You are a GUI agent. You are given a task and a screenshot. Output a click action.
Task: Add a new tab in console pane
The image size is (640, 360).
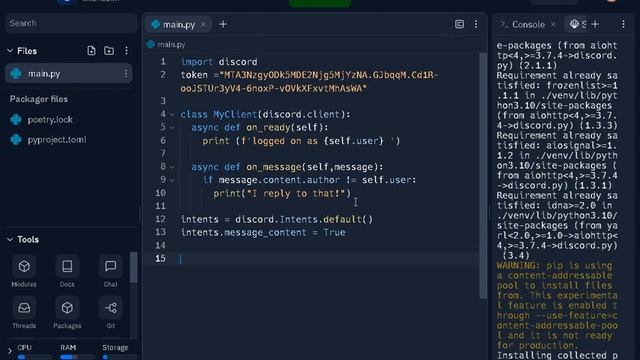595,24
